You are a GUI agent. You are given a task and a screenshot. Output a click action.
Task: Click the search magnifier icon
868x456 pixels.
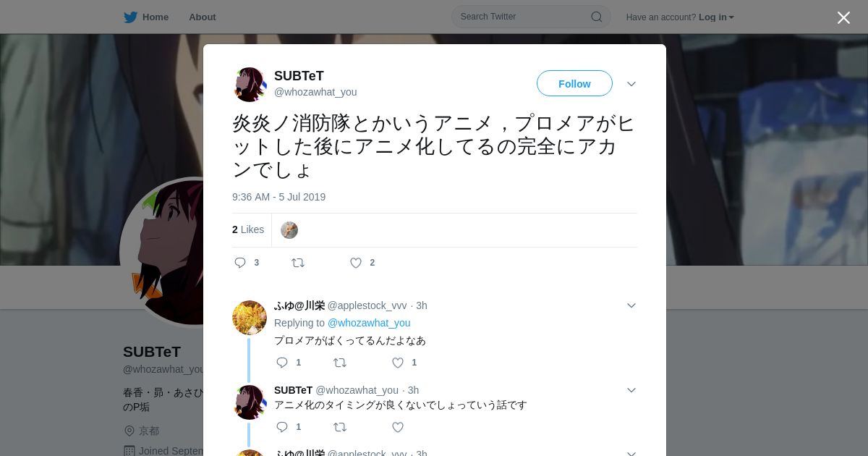point(597,17)
